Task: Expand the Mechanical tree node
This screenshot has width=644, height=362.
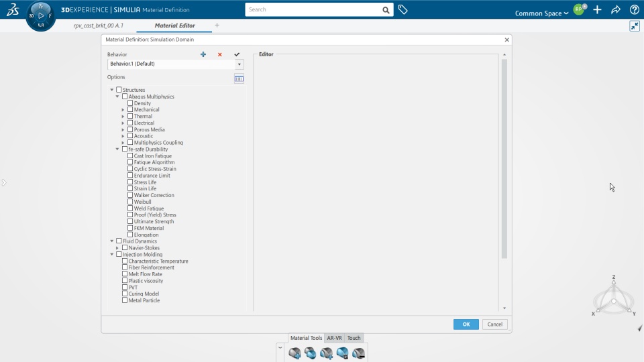Action: 123,109
